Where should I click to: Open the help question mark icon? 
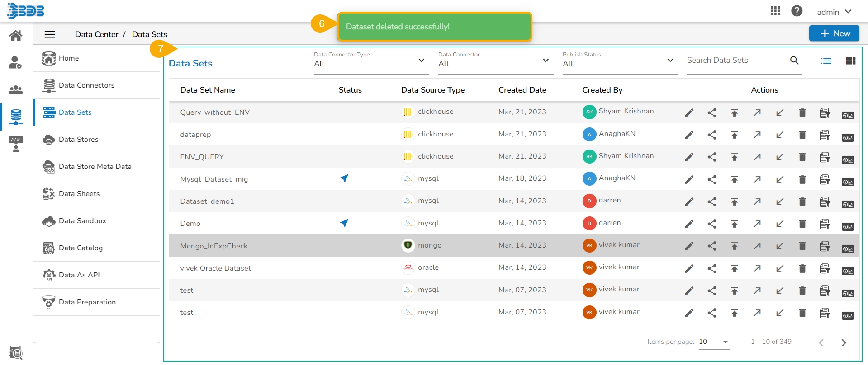(x=797, y=11)
